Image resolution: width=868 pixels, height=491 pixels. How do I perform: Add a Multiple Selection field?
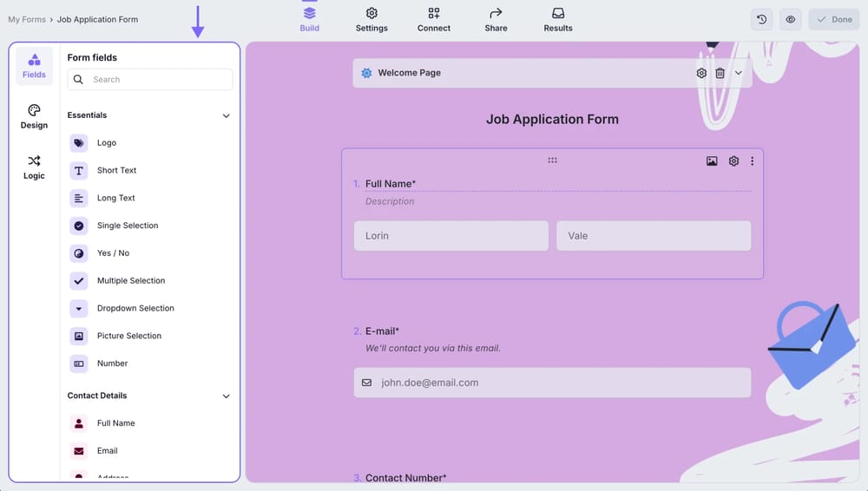(130, 281)
